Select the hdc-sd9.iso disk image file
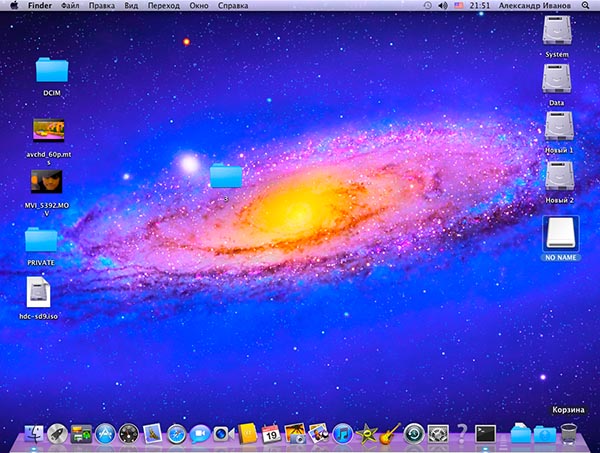Viewport: 600px width, 453px height. point(38,292)
